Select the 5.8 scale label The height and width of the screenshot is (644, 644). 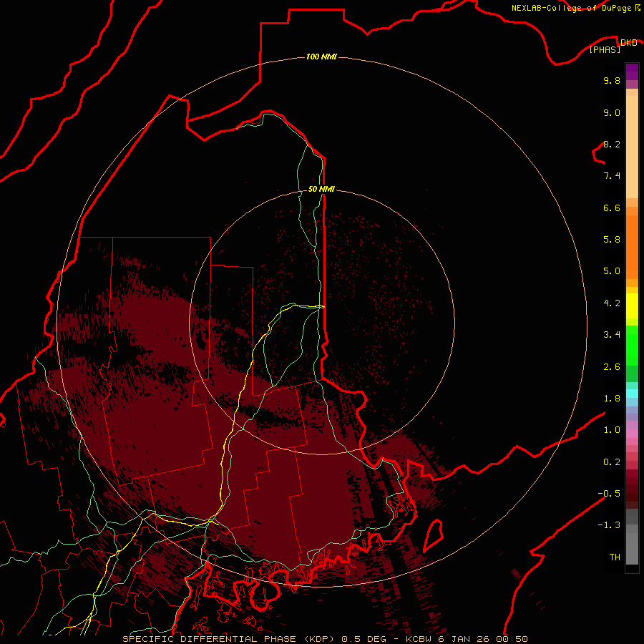tap(612, 240)
